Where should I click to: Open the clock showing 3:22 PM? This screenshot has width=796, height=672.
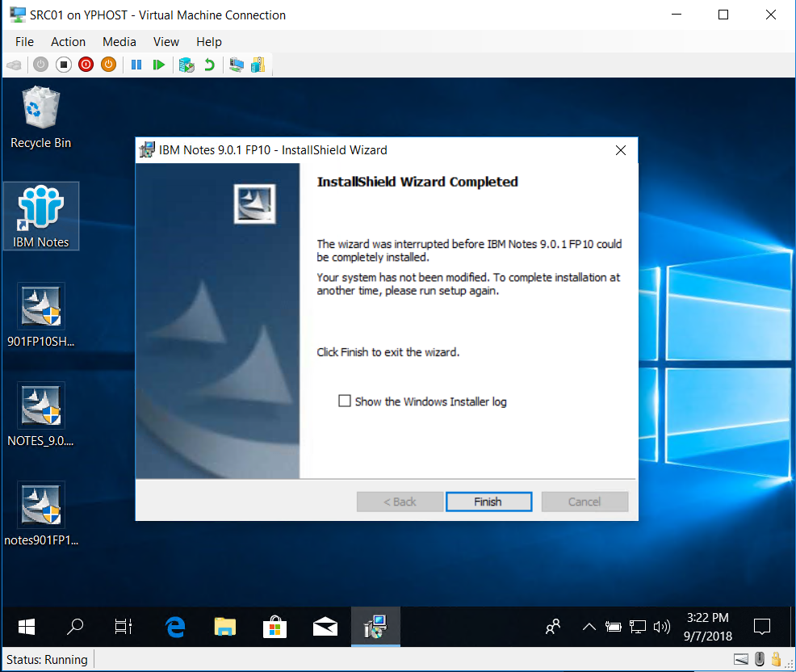point(708,627)
